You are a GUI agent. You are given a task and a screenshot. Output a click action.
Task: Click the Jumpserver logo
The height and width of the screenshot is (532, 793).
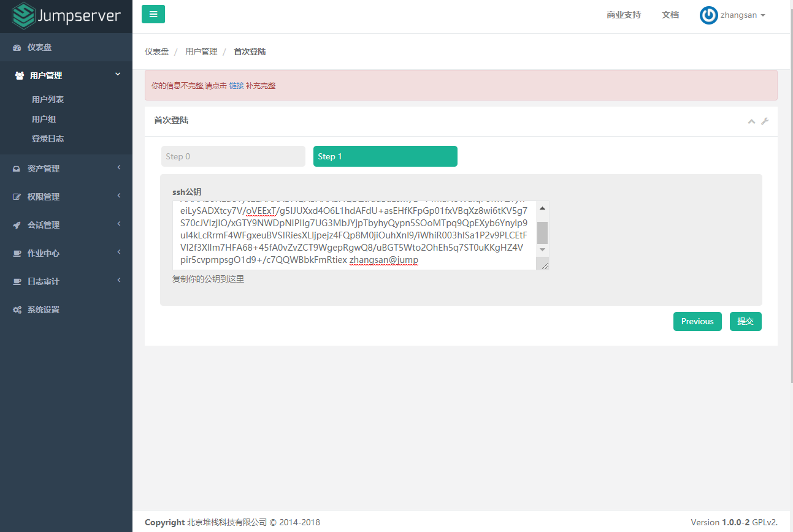[66, 15]
